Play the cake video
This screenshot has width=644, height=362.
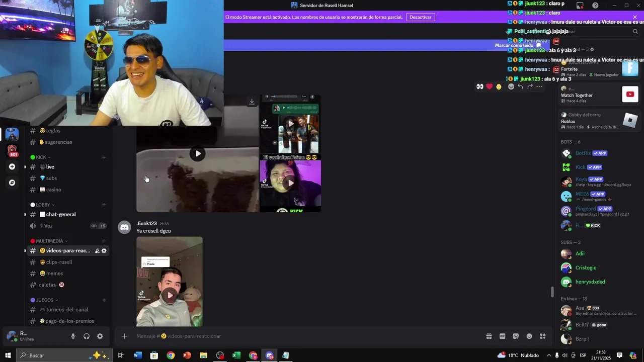pyautogui.click(x=198, y=154)
